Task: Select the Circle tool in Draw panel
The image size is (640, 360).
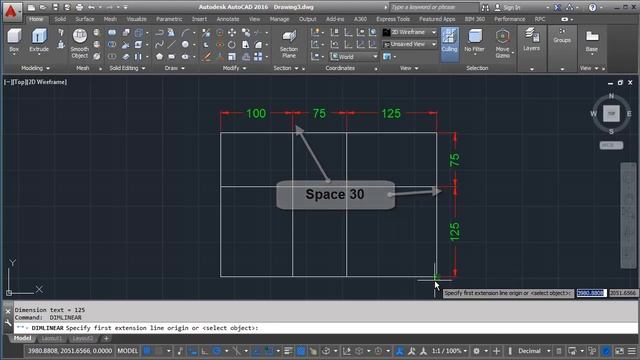Action: coord(186,44)
